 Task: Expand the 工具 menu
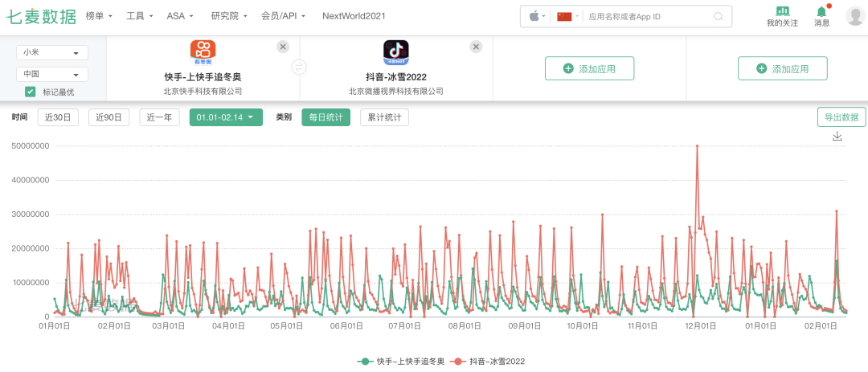140,17
